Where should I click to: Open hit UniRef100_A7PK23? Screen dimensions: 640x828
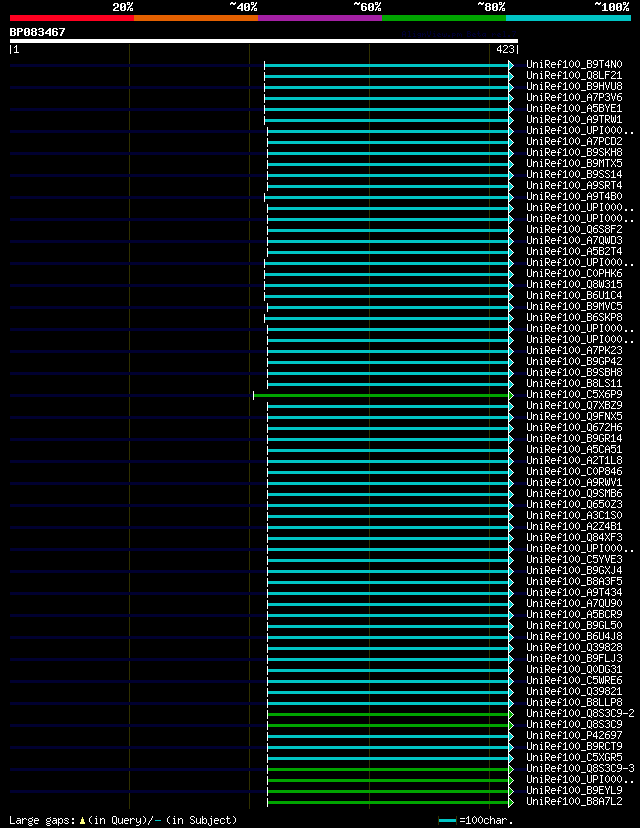click(x=574, y=351)
